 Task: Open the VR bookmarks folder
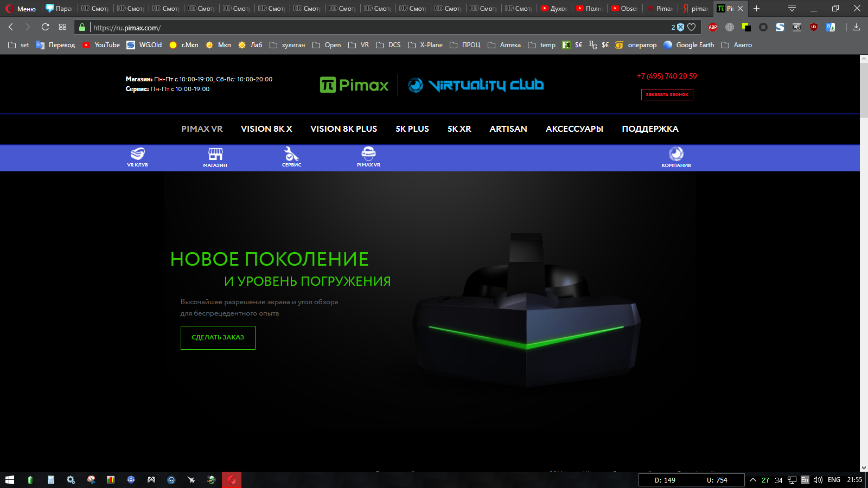tap(359, 45)
